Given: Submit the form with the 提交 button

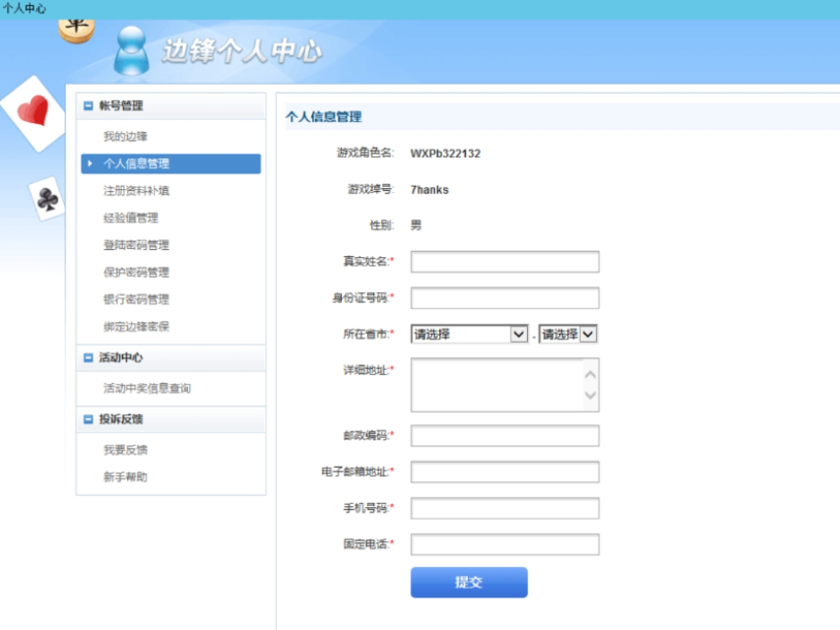Looking at the screenshot, I should 470,583.
